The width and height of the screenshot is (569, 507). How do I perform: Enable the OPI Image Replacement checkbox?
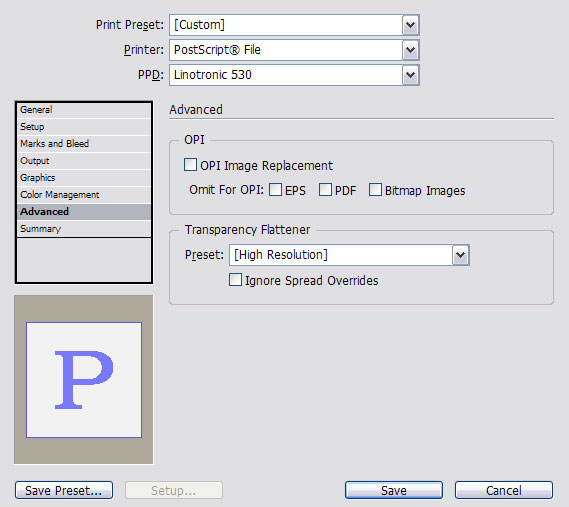pyautogui.click(x=191, y=164)
